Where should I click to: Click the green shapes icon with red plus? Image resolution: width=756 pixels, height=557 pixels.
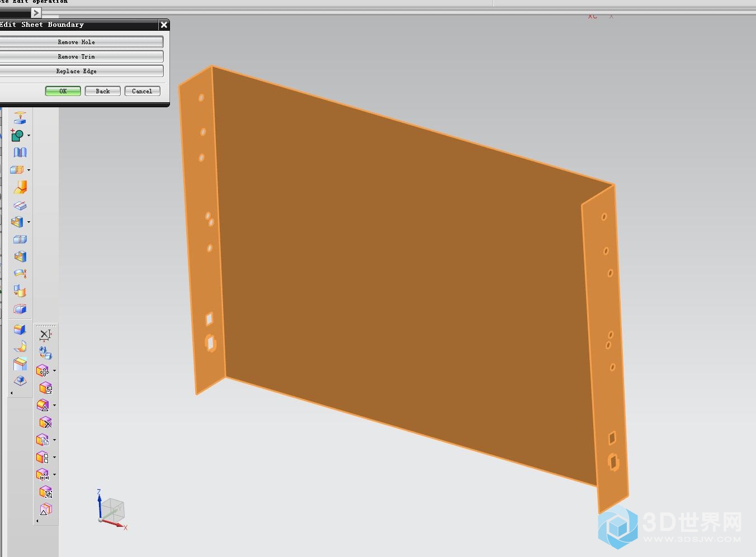pyautogui.click(x=17, y=135)
